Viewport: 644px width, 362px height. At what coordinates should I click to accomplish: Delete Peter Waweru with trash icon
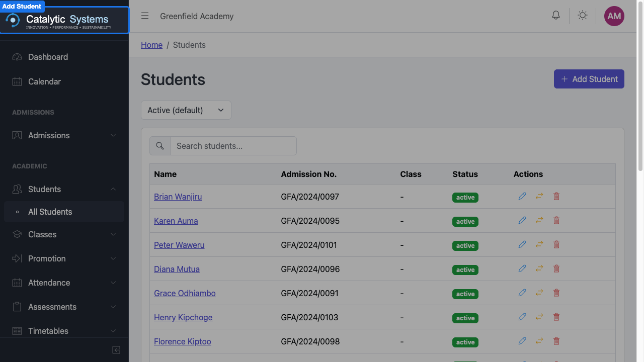[x=556, y=244]
